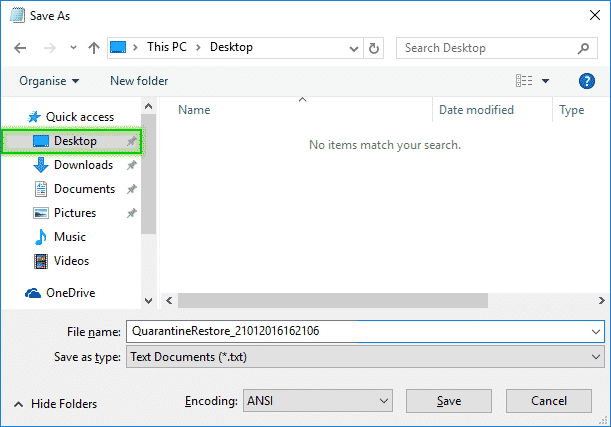Select Music folder in sidebar
This screenshot has height=427, width=611.
[69, 237]
